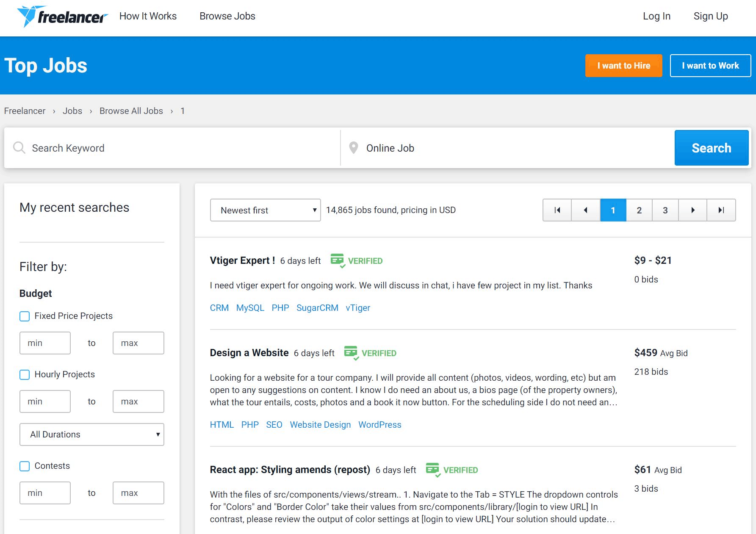The image size is (756, 534).
Task: Focus Contests min field
Action: (45, 493)
